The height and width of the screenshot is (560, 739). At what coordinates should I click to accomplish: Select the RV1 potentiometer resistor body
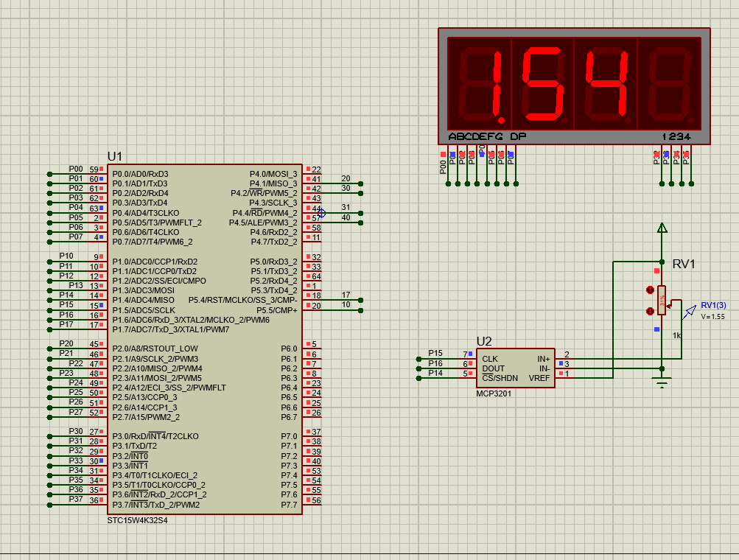point(662,300)
